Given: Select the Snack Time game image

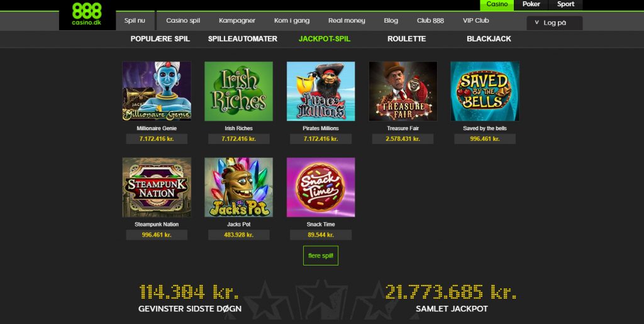Looking at the screenshot, I should (321, 187).
